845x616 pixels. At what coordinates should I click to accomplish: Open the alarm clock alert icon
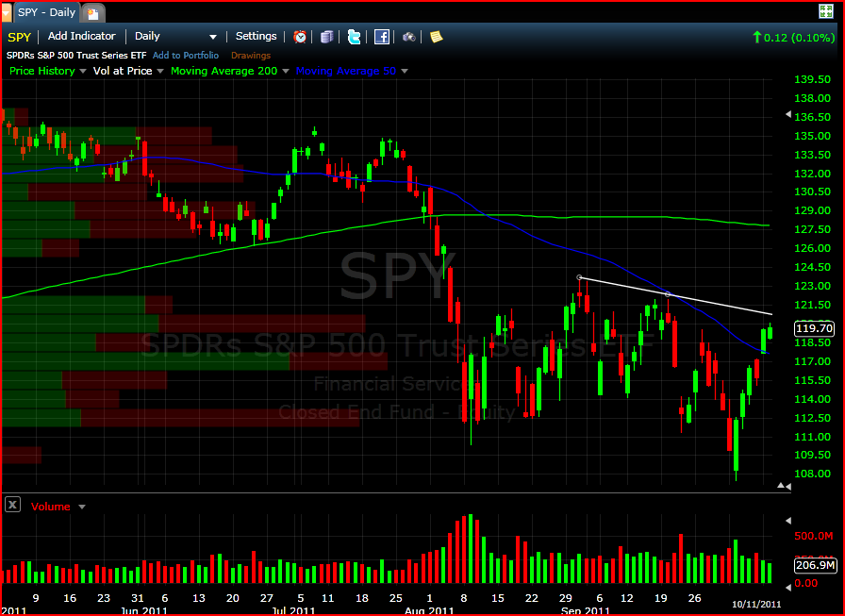coord(300,37)
